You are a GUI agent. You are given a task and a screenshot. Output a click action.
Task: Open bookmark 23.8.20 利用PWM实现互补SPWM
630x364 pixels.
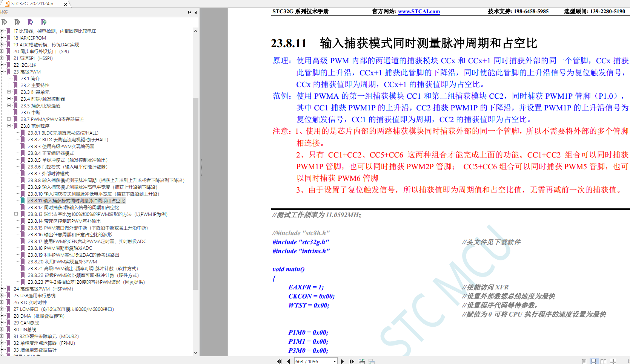point(62,262)
